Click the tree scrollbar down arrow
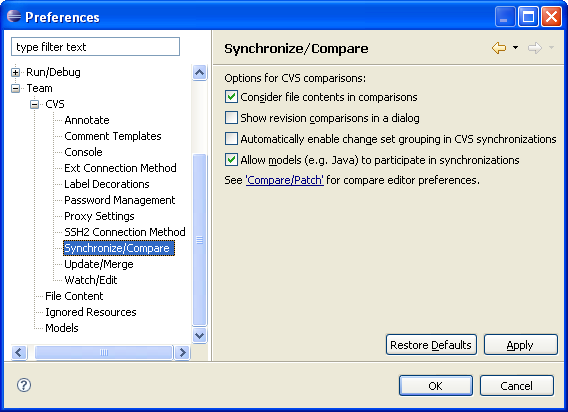568x412 pixels. (x=200, y=335)
